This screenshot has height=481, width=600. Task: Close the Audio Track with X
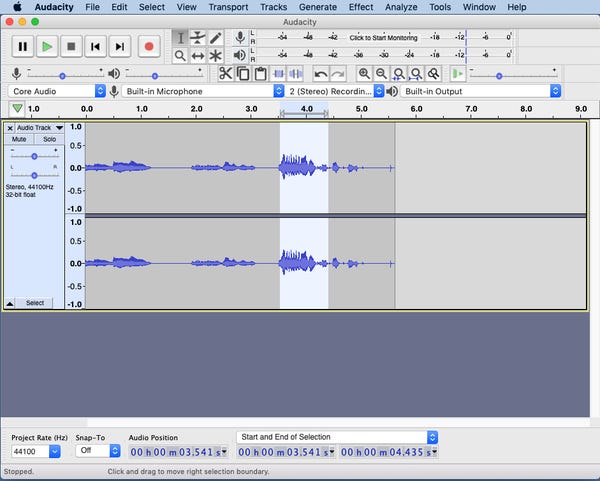pyautogui.click(x=10, y=128)
